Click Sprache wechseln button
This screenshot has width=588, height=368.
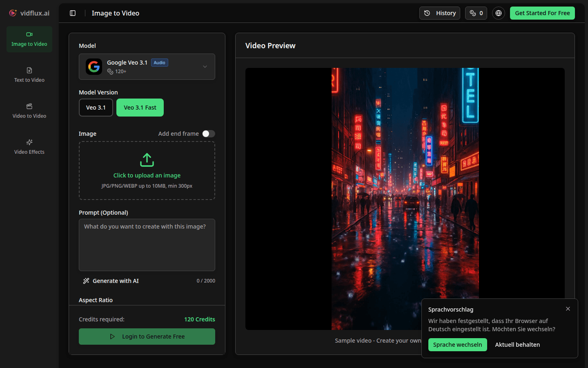point(458,345)
